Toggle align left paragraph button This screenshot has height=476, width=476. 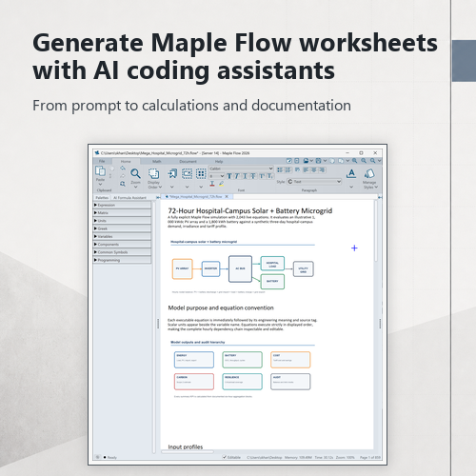306,169
